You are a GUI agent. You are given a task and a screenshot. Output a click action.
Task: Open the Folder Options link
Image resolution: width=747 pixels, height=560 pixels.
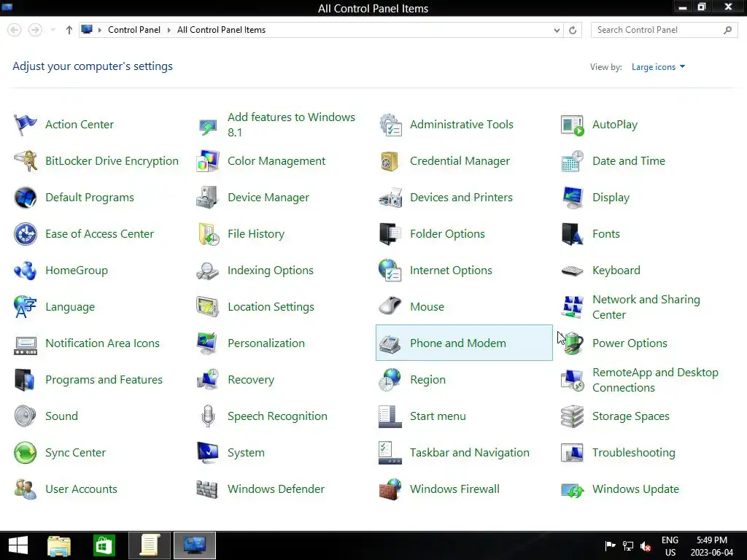(x=447, y=234)
